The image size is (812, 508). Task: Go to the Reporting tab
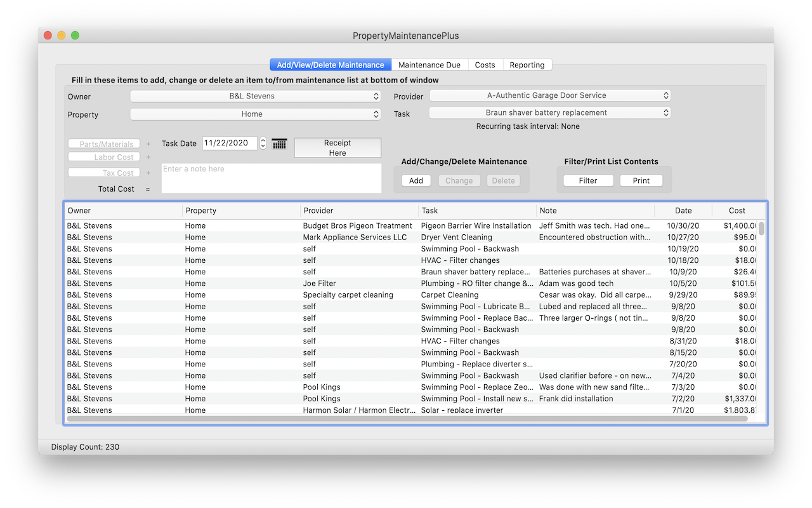(x=527, y=65)
